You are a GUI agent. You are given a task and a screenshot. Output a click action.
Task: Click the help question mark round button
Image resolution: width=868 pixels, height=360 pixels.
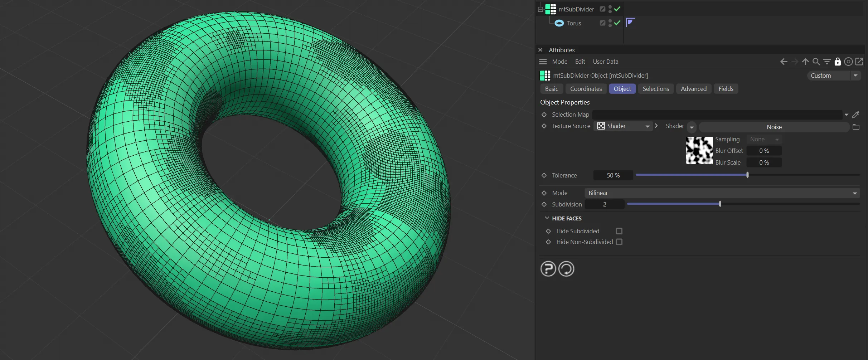[x=548, y=269]
